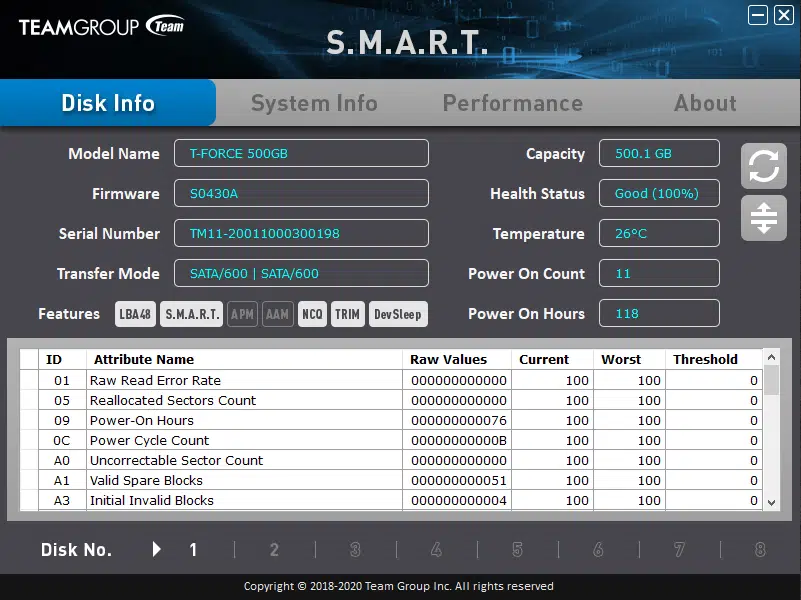Open the Performance tab
Screen dimensions: 801x600
[512, 103]
